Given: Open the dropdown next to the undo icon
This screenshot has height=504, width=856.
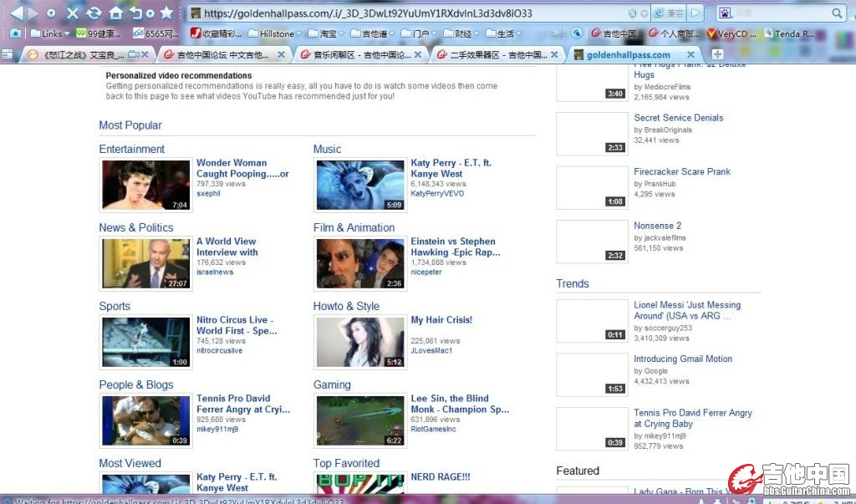Looking at the screenshot, I should (150, 13).
